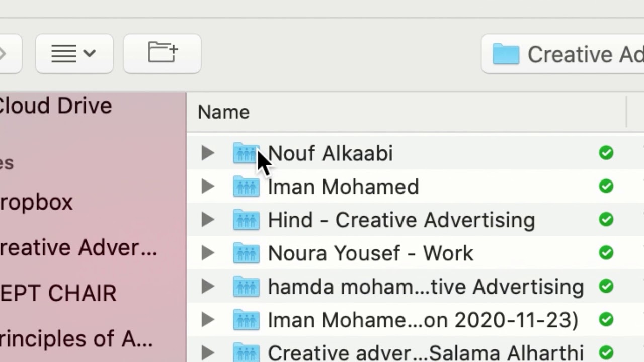Expand the Nouf Alkaabi folder
The image size is (644, 362).
point(207,153)
